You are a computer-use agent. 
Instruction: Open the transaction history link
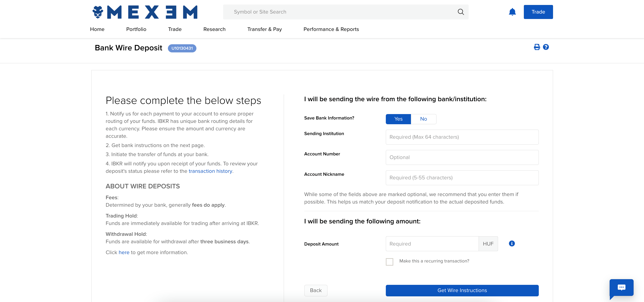210,171
